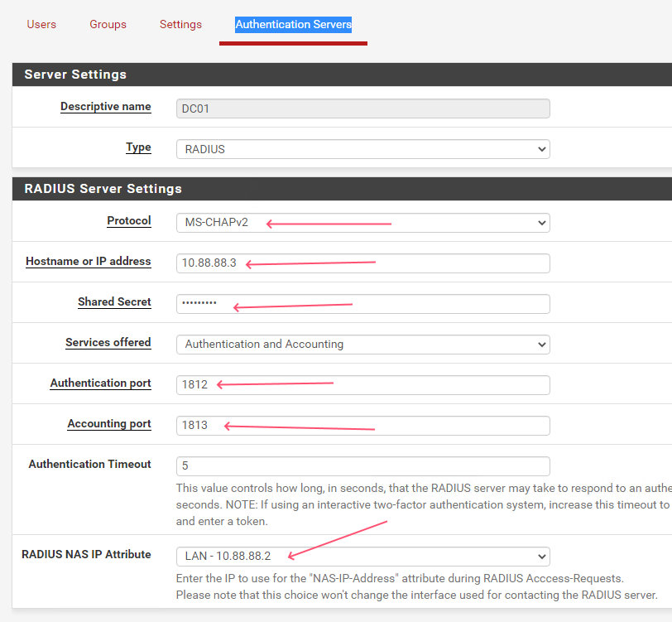Open the Services offered dropdown
The image size is (672, 622).
point(362,344)
